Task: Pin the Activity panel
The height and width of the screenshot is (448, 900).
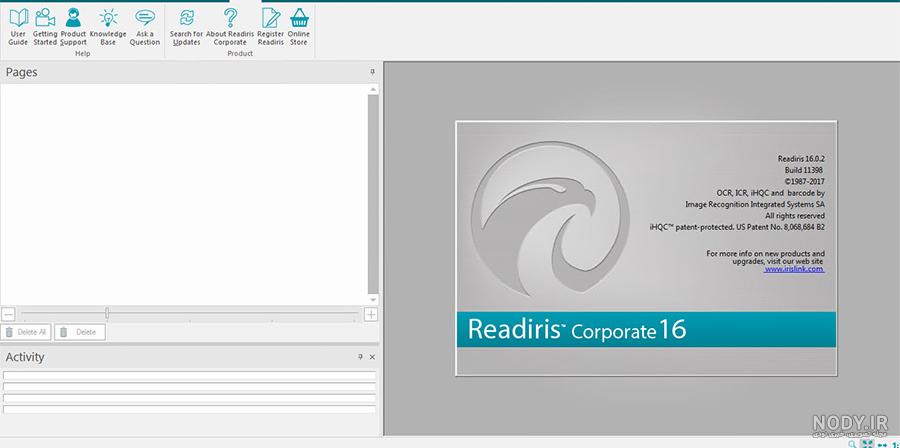Action: (x=360, y=357)
